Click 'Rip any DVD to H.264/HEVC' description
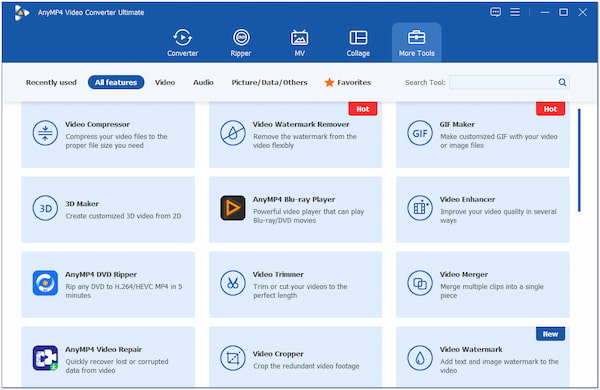This screenshot has height=390, width=600. 124,291
